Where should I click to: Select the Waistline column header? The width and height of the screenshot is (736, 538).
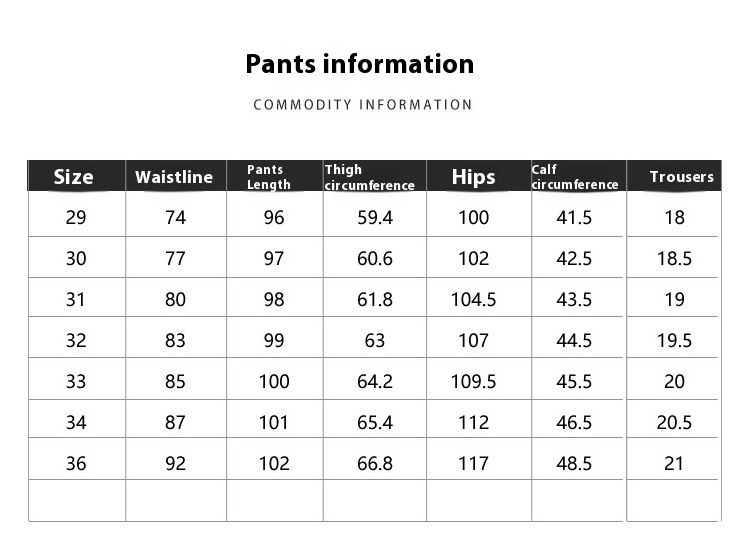(x=174, y=177)
